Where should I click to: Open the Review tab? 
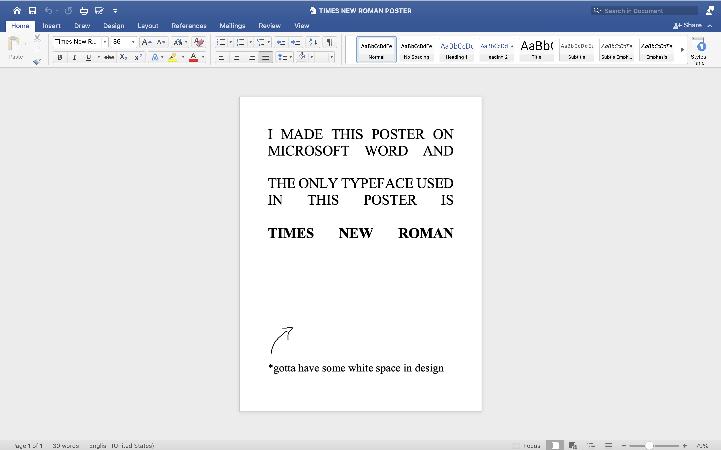tap(269, 26)
